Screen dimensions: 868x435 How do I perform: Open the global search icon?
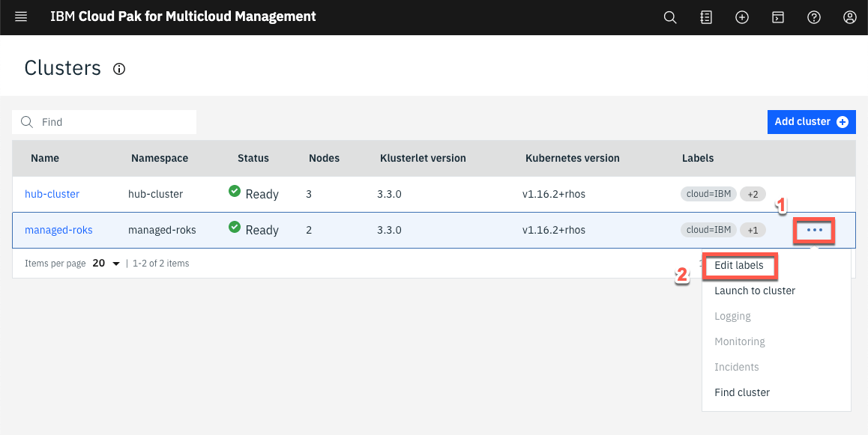[669, 16]
